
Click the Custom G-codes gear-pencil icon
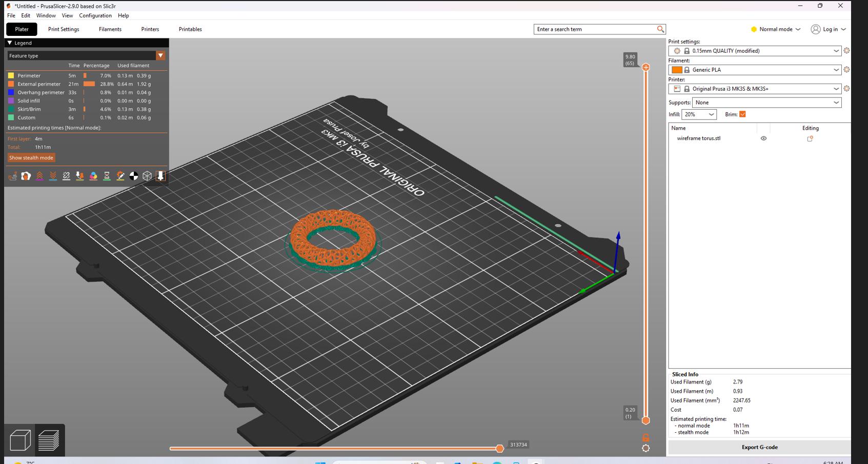coord(120,176)
